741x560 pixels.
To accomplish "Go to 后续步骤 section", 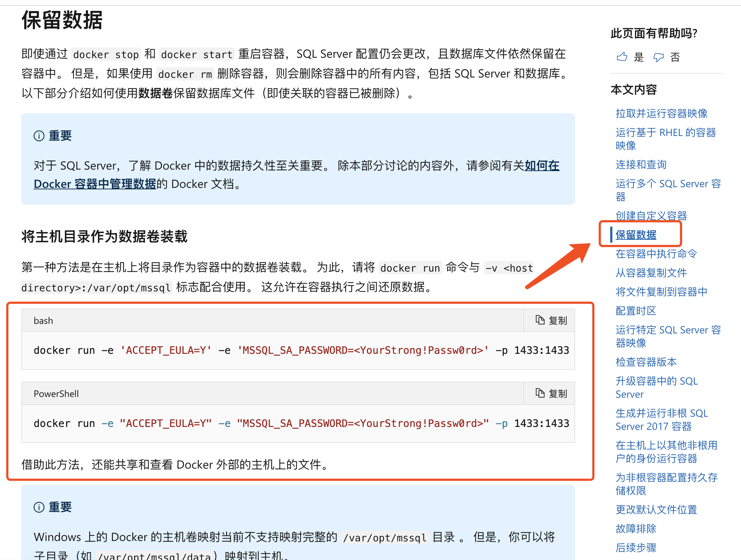I will [x=636, y=548].
